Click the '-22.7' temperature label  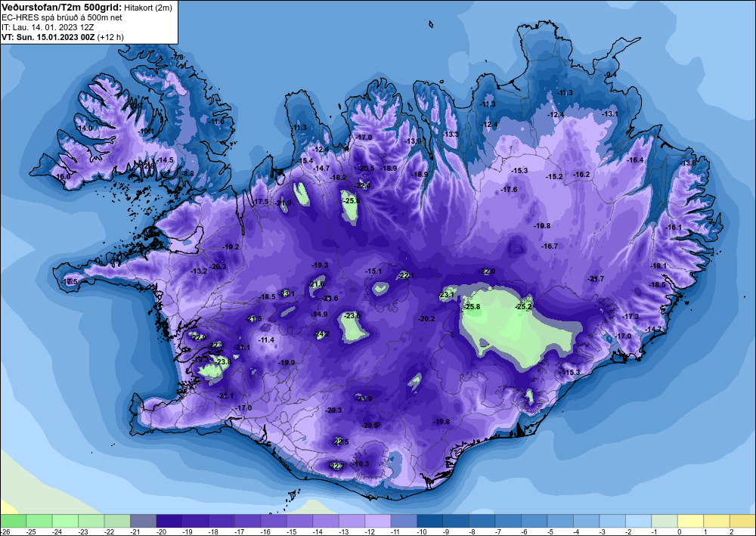(337, 466)
